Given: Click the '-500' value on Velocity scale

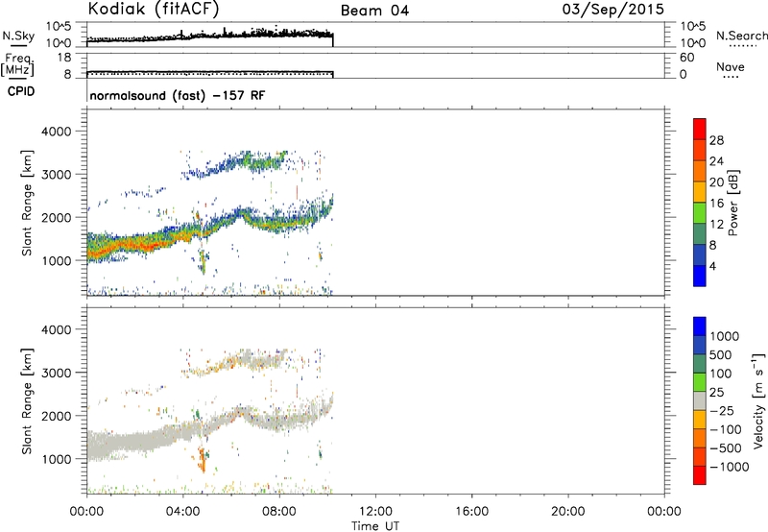Looking at the screenshot, I should pos(725,448).
